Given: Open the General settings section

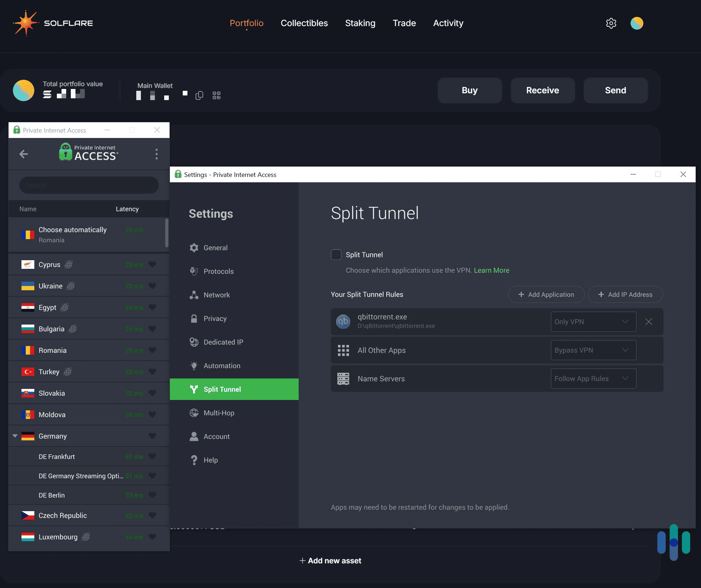Looking at the screenshot, I should (215, 247).
